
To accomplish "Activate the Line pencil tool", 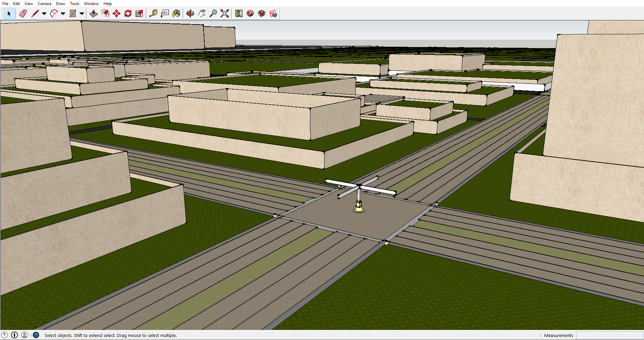I will click(35, 14).
